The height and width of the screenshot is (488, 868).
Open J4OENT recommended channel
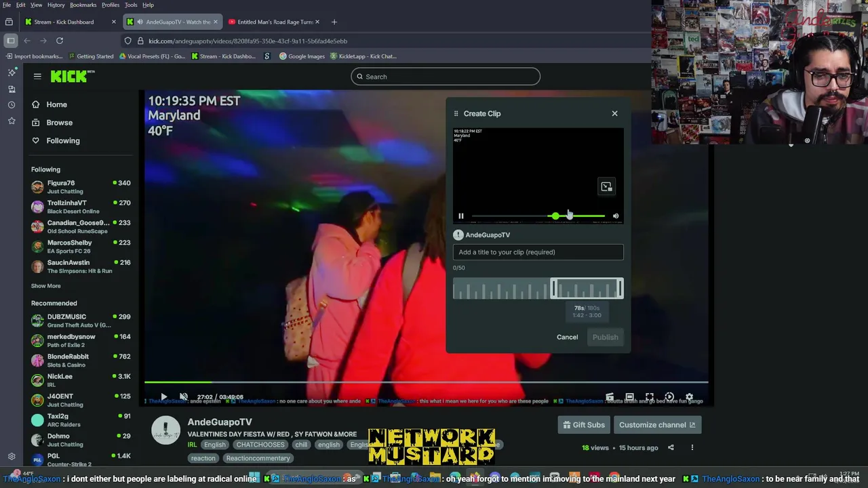[x=81, y=400]
